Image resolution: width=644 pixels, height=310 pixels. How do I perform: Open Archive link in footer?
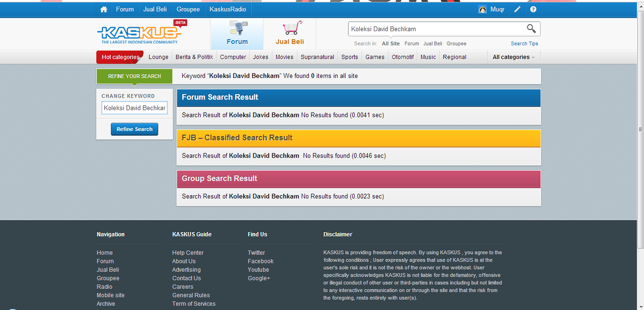[x=106, y=304]
